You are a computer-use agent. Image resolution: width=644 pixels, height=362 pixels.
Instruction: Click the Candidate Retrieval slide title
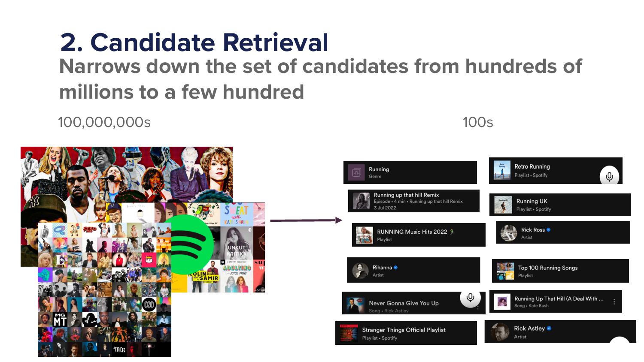194,42
